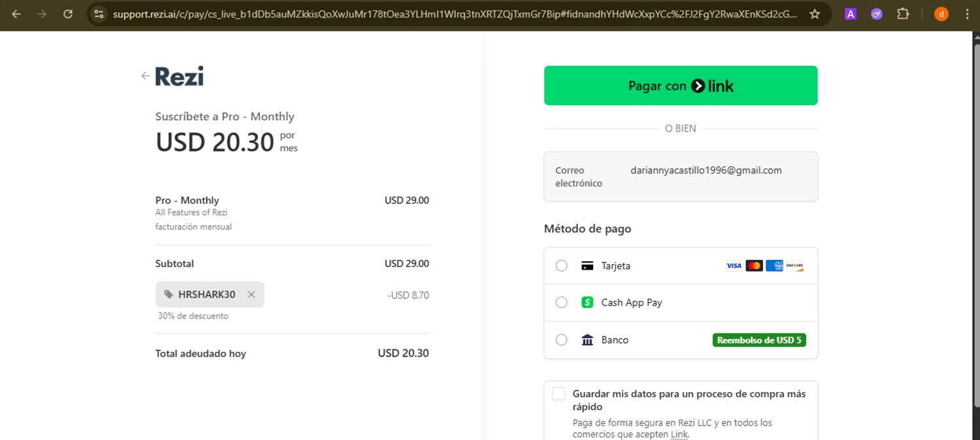Pay using the green Link button

click(681, 86)
